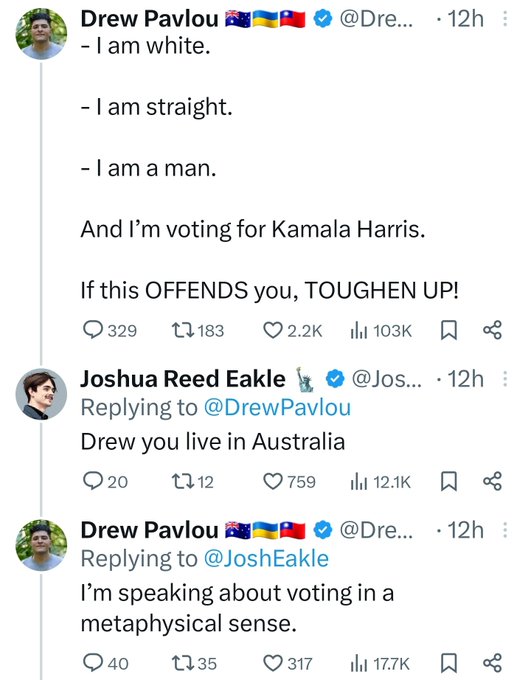
Task: Open the @DrewPavlou mention link
Action: click(277, 407)
